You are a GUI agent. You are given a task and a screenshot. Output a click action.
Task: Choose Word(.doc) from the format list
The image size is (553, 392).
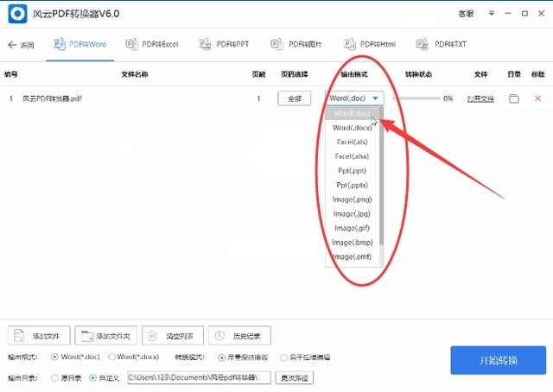coord(352,113)
